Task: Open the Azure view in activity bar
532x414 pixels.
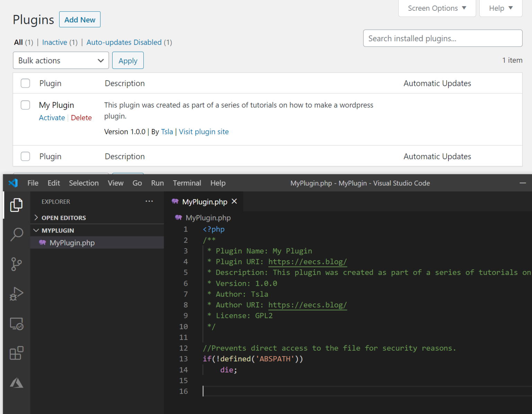Action: pyautogui.click(x=16, y=383)
